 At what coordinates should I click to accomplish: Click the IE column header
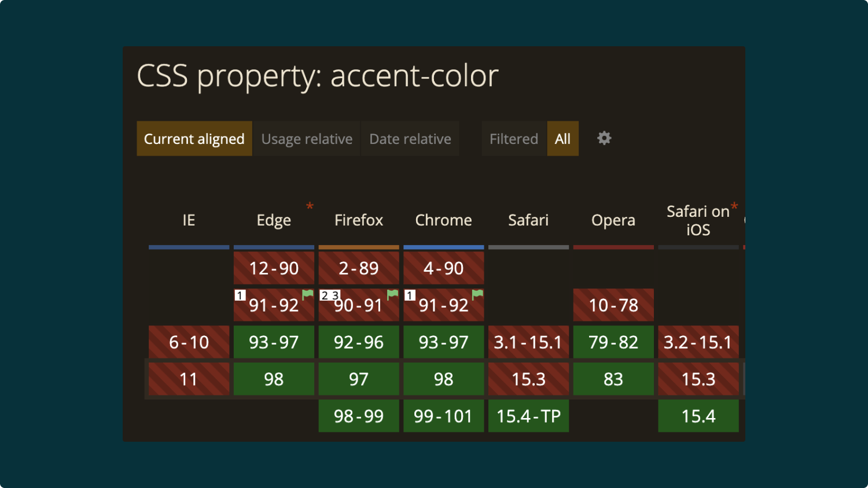tap(189, 220)
